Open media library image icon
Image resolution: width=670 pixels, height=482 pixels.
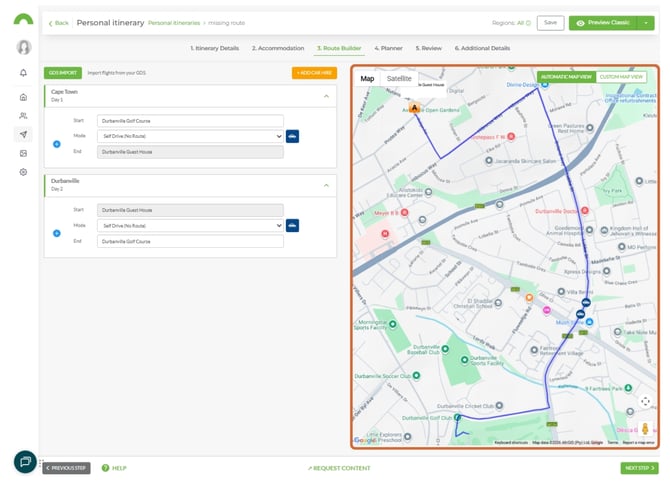coord(24,153)
